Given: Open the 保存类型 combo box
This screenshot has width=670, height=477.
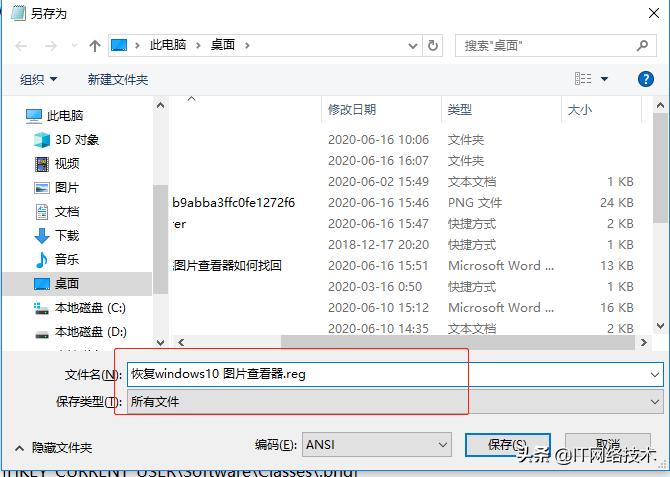Looking at the screenshot, I should click(x=395, y=402).
